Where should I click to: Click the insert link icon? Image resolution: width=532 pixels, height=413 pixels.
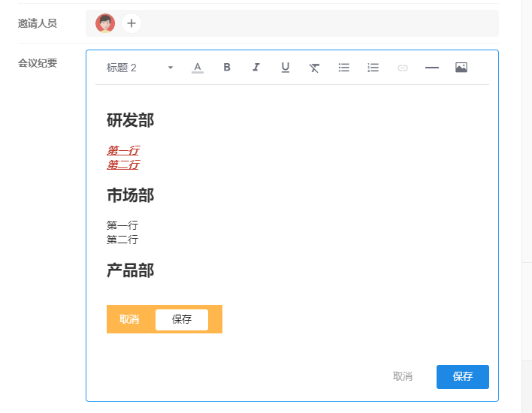pos(403,68)
